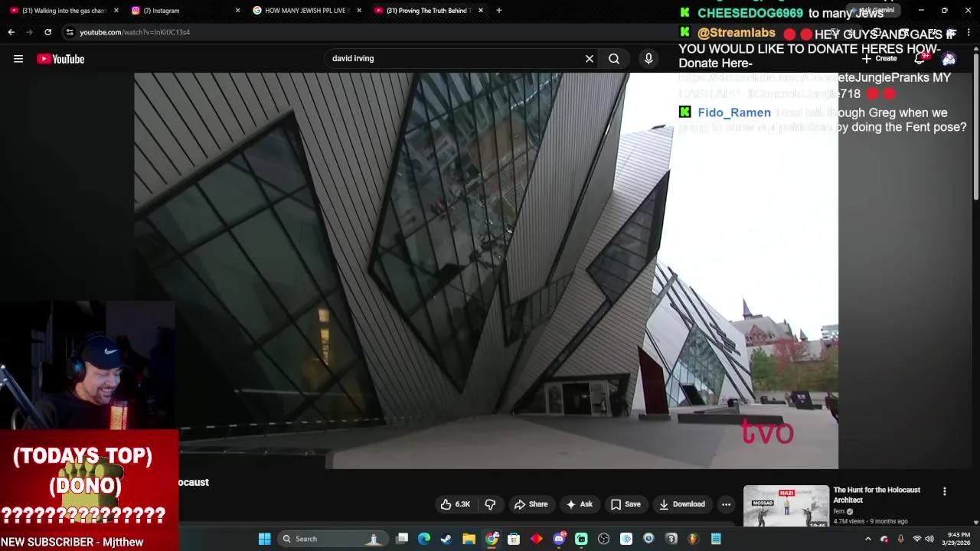980x551 pixels.
Task: Open Steam from the taskbar
Action: [446, 539]
